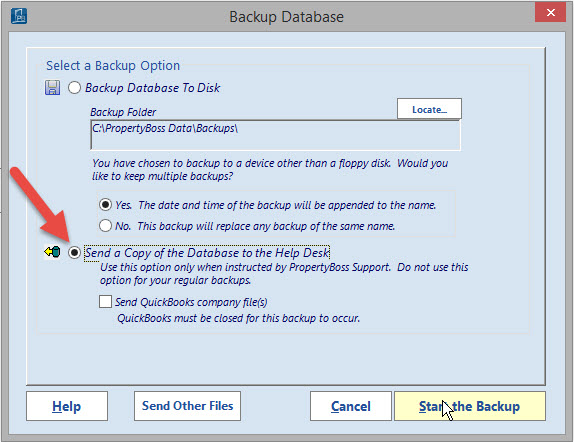
Task: Choose No to replace existing backup
Action: click(105, 226)
